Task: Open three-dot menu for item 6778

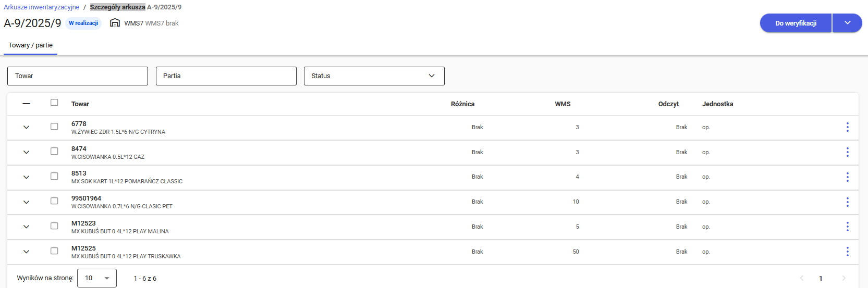Action: (847, 127)
